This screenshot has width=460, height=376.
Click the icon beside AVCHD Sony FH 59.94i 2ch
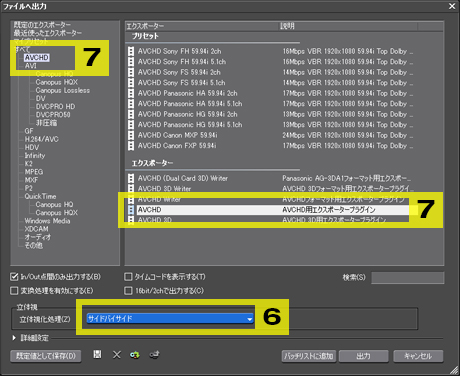[x=131, y=51]
